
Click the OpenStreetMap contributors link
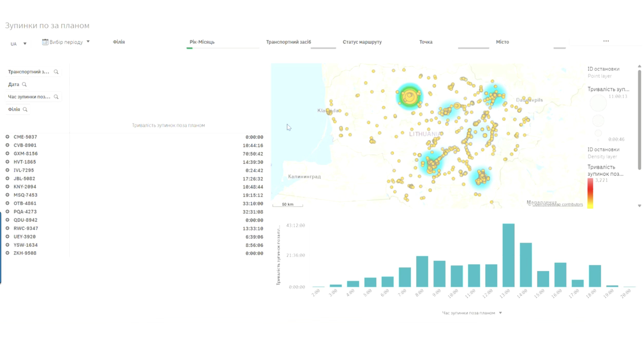pos(557,204)
